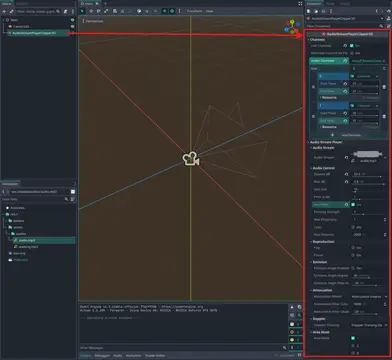Click the instantiate child scene link icon
This screenshot has width=392, height=360.
click(11, 11)
